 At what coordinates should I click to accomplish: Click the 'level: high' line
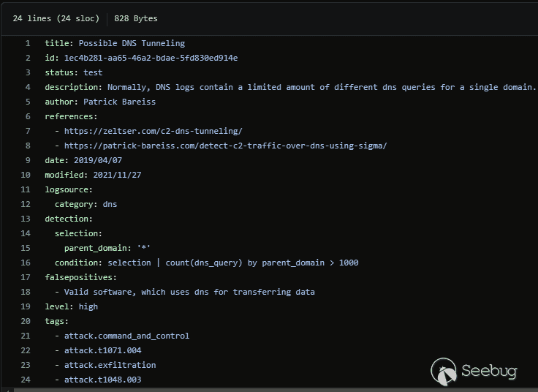tap(71, 306)
